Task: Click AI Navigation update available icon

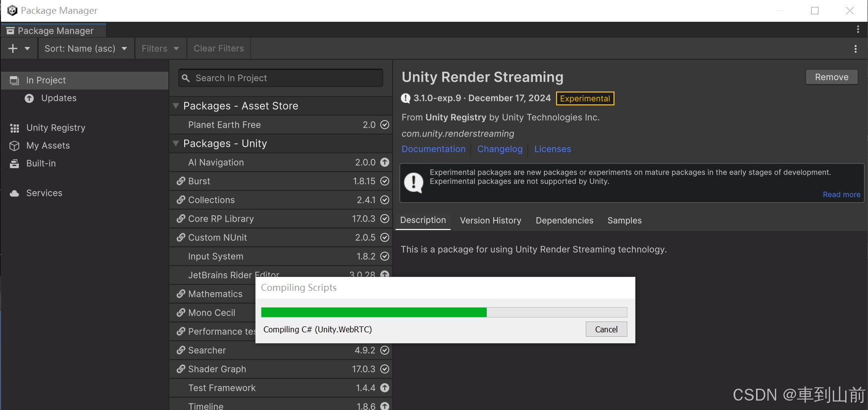Action: [385, 162]
